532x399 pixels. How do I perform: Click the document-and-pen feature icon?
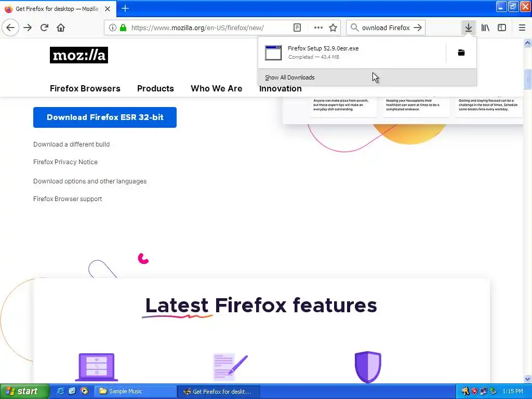click(x=230, y=367)
